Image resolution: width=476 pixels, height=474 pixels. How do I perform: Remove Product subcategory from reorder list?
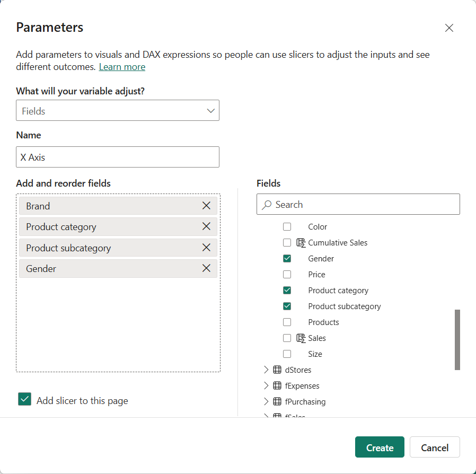[x=206, y=248]
